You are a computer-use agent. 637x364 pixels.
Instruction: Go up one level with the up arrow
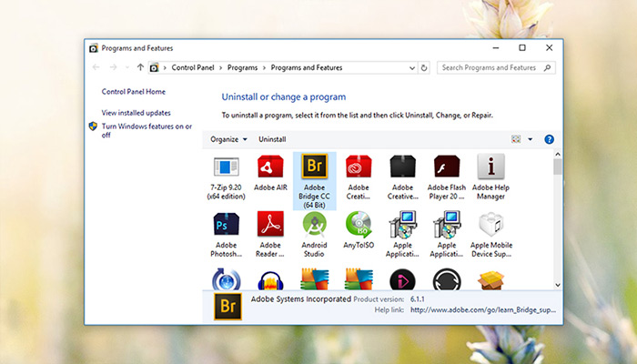pos(140,67)
